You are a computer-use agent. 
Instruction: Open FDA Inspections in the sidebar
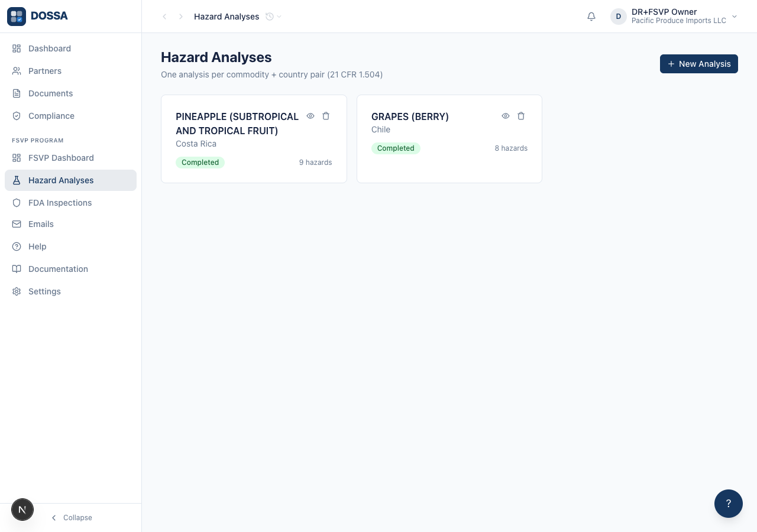(x=70, y=203)
